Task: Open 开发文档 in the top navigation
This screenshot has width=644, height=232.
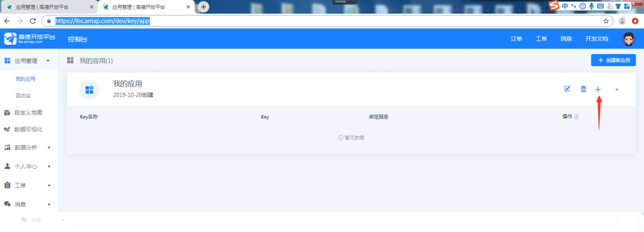Action: pyautogui.click(x=596, y=38)
